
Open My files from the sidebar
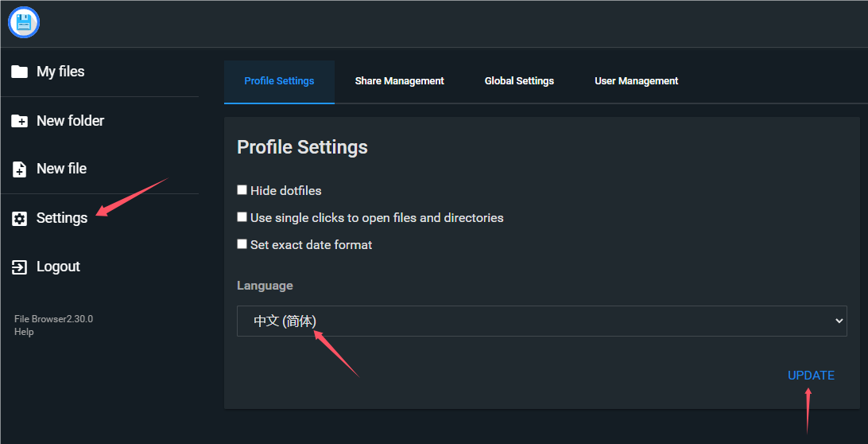[x=60, y=72]
